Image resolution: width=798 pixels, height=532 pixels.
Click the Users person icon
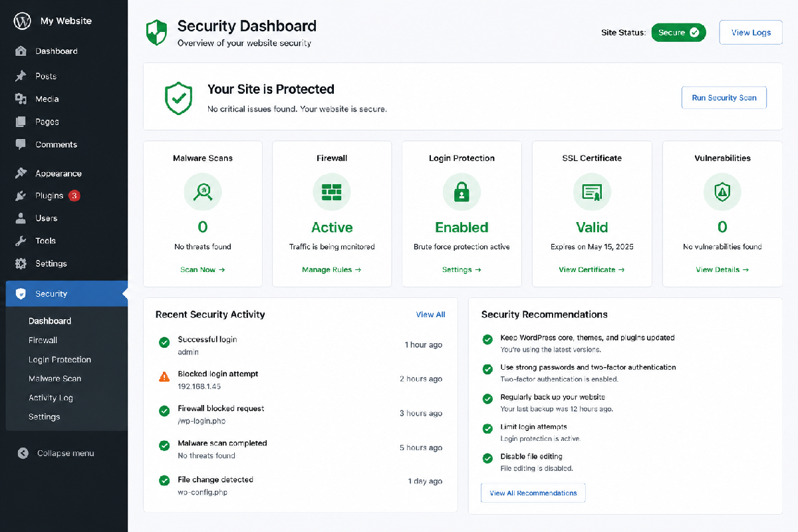21,218
